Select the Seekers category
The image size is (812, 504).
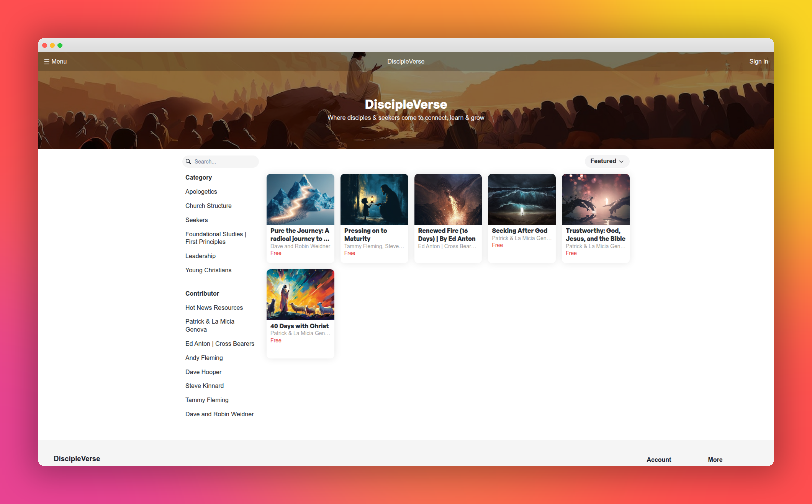click(196, 220)
